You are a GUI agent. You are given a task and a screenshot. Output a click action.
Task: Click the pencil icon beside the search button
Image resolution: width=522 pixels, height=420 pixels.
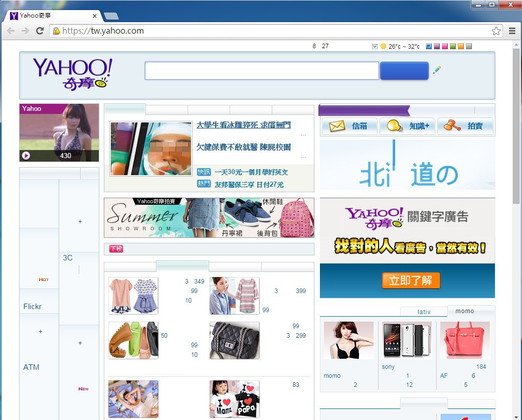tap(437, 70)
